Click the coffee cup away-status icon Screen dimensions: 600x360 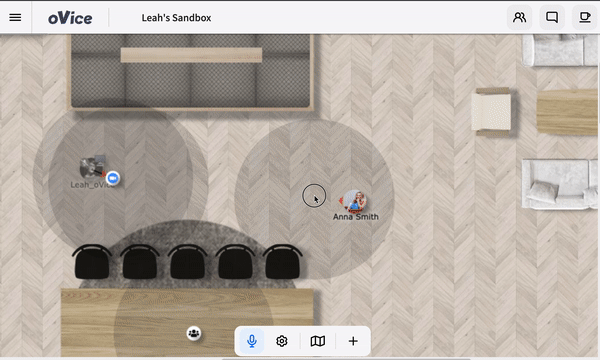point(584,17)
